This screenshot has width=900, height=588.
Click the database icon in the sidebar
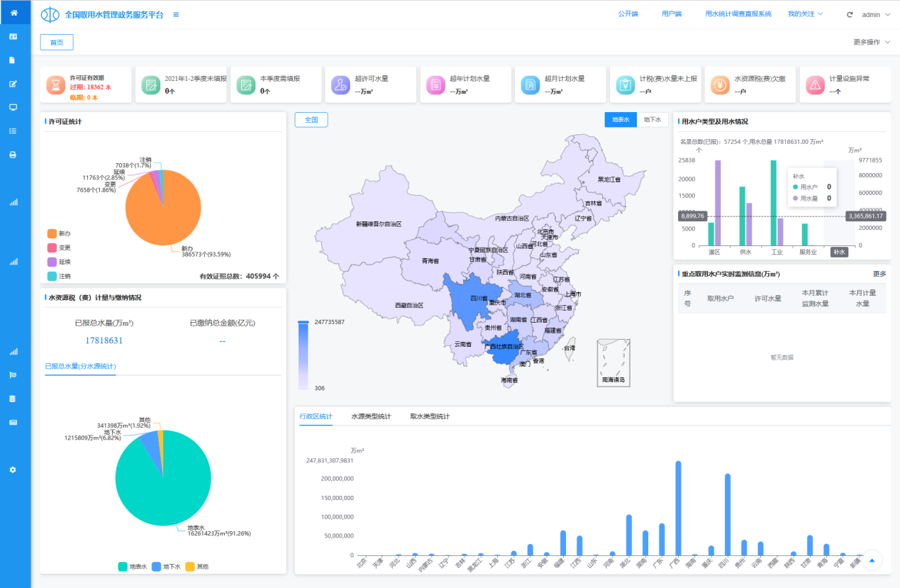tap(13, 399)
